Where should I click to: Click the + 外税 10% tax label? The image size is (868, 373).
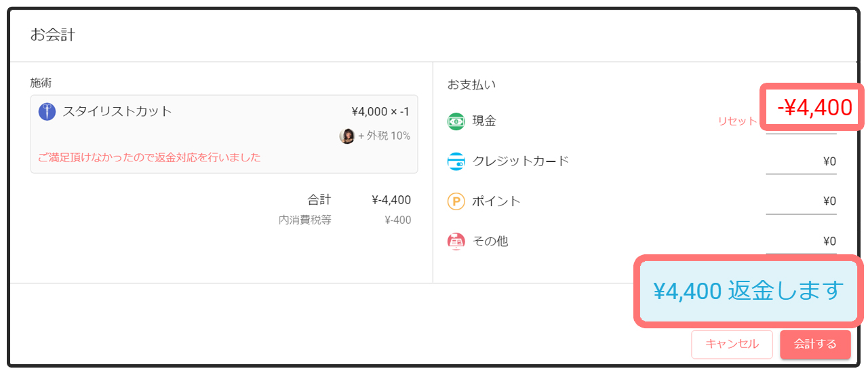click(384, 136)
